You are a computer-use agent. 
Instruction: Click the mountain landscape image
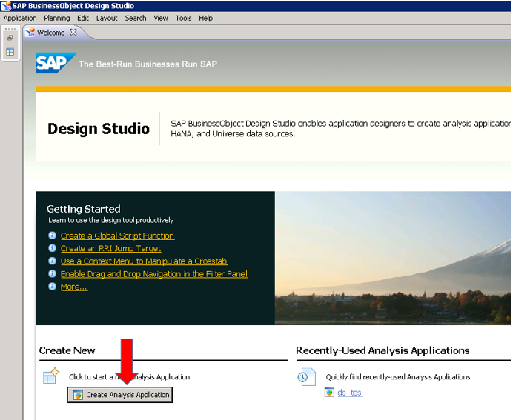[393, 259]
